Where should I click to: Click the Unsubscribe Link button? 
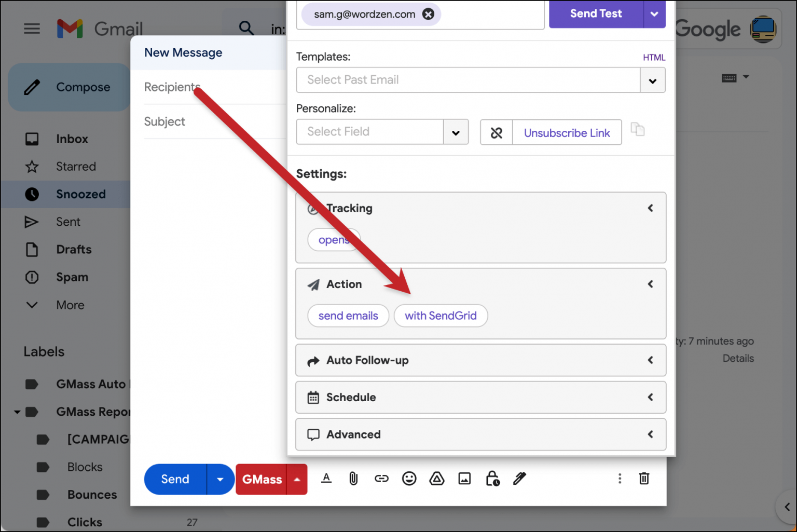tap(567, 132)
